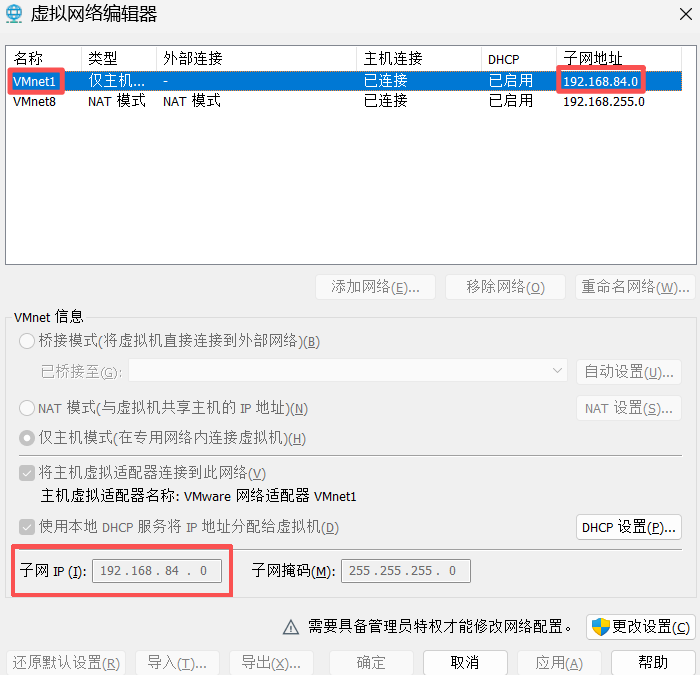Click the 主机连接 column header

click(x=419, y=58)
